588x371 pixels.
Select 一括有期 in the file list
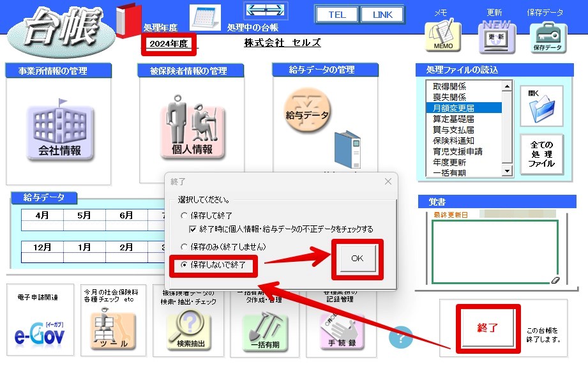(464, 172)
